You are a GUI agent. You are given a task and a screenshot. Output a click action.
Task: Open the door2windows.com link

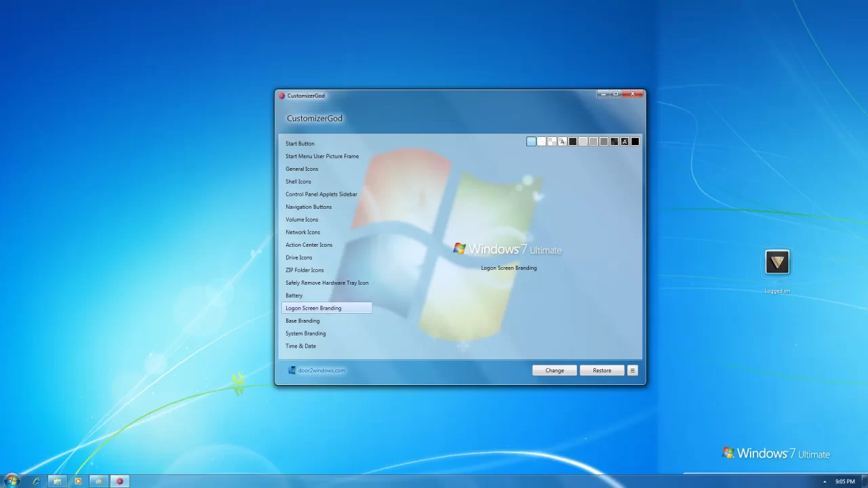(x=321, y=370)
